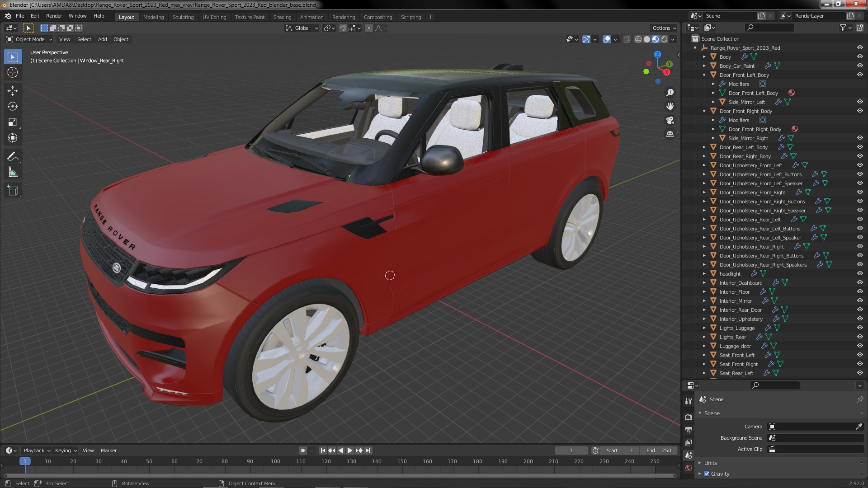This screenshot has width=868, height=488.
Task: Toggle auto keying record button
Action: click(302, 450)
